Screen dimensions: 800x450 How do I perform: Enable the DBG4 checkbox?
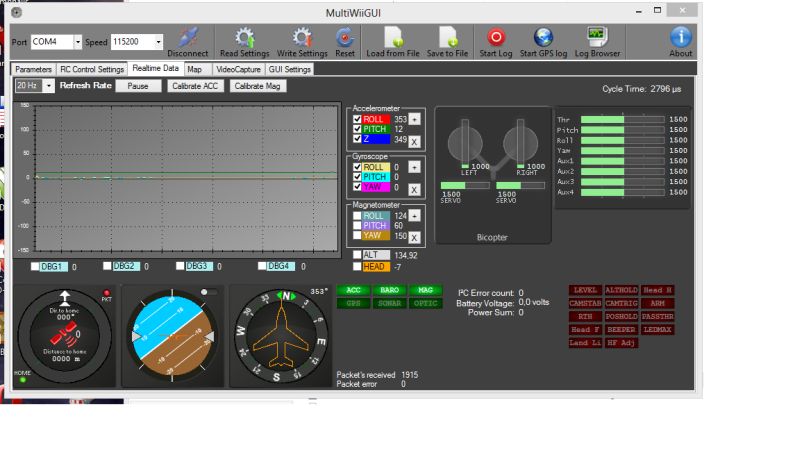[262, 266]
